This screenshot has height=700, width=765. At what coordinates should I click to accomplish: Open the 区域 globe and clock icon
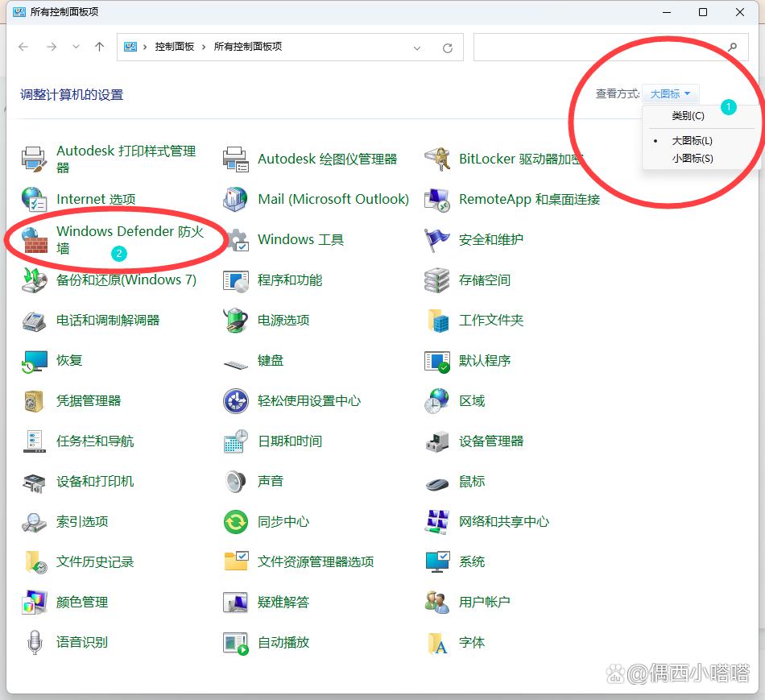pyautogui.click(x=437, y=401)
